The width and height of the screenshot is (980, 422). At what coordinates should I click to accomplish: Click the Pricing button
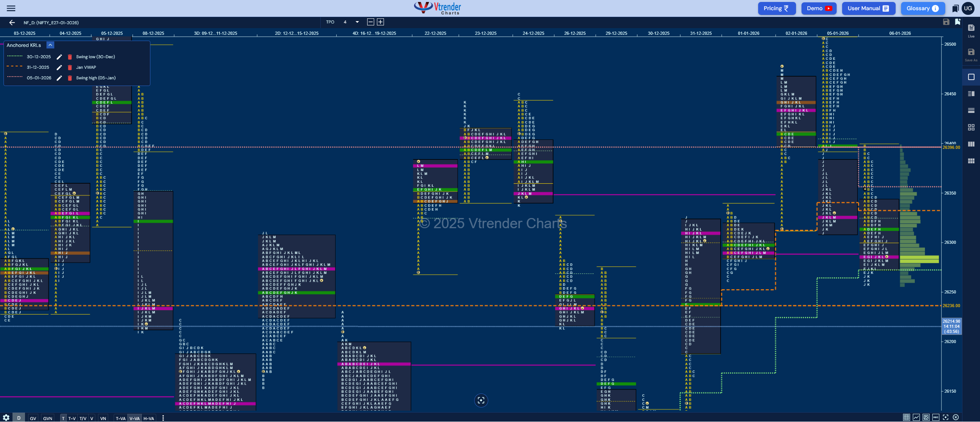point(777,8)
